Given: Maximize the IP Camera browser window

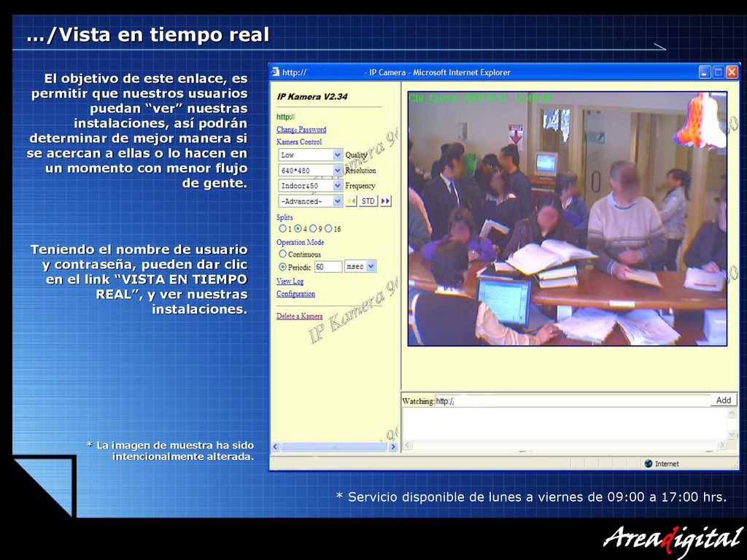Looking at the screenshot, I should 719,72.
